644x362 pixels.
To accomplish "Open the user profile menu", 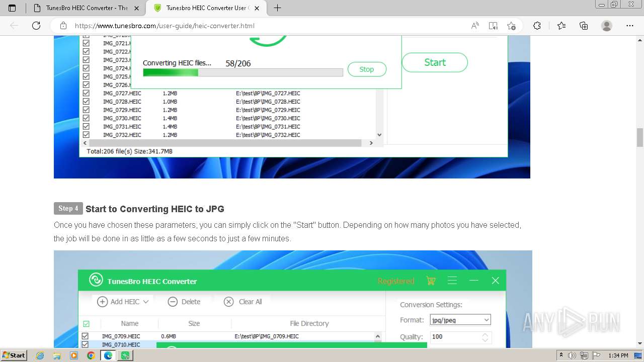I will [607, 26].
